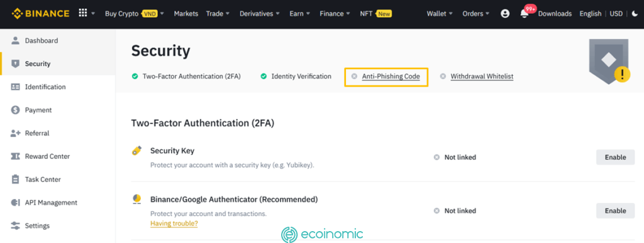Open Task Center in the sidebar
The width and height of the screenshot is (644, 243).
[57, 179]
